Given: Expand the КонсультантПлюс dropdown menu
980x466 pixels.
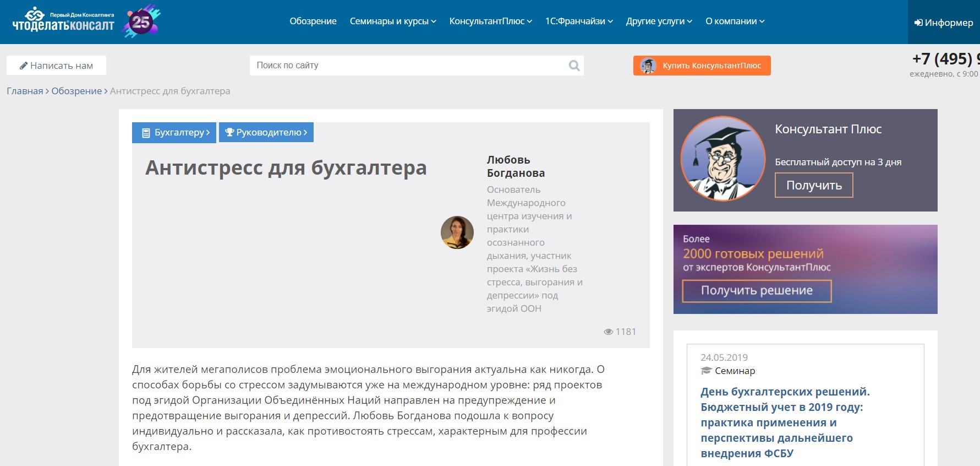Looking at the screenshot, I should click(490, 21).
